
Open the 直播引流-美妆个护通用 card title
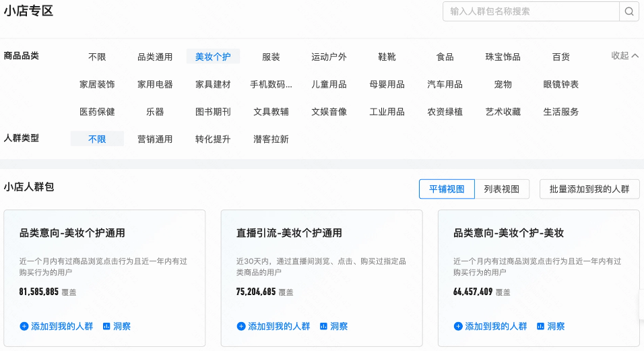click(289, 233)
